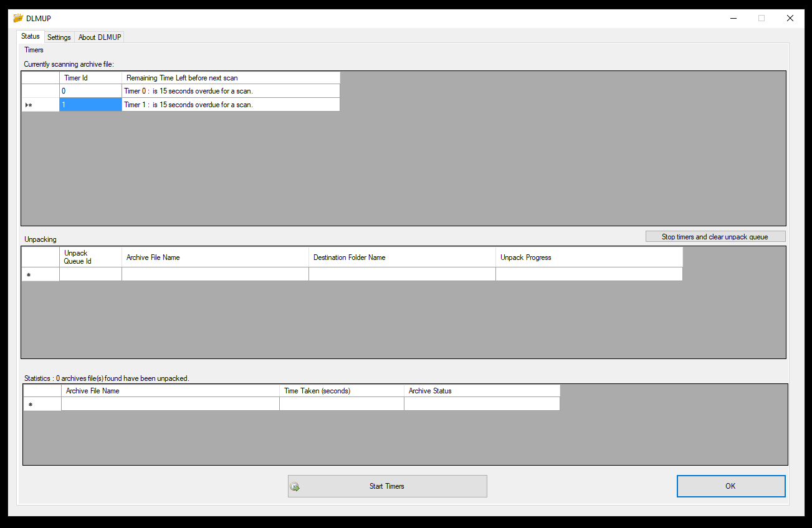Minimize the DLMUP window
This screenshot has height=528, width=812.
[x=733, y=18]
